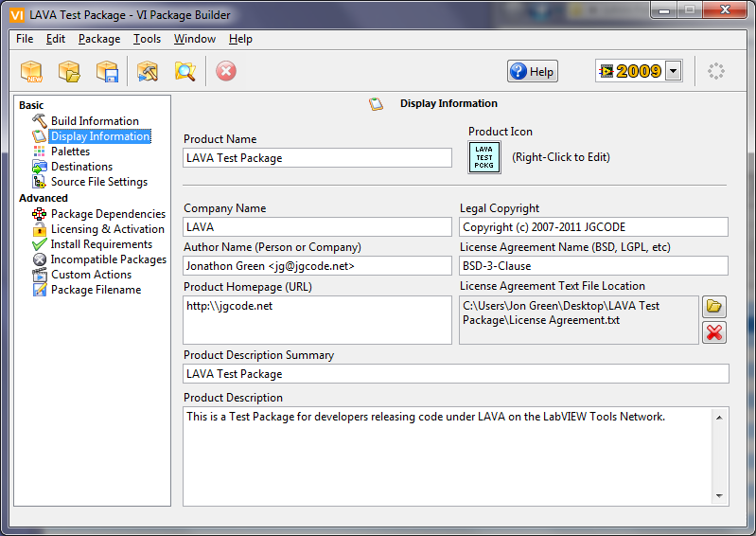Image resolution: width=756 pixels, height=536 pixels.
Task: Click the New Package toolbar icon
Action: tap(32, 71)
